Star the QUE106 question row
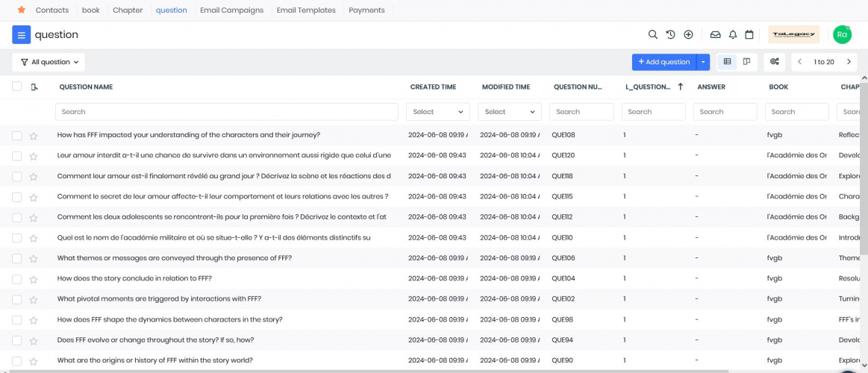The height and width of the screenshot is (373, 868). (34, 259)
